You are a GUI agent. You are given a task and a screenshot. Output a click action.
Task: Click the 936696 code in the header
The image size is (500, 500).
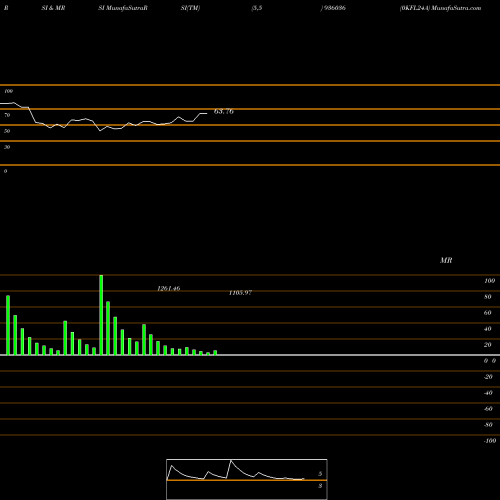pyautogui.click(x=333, y=8)
